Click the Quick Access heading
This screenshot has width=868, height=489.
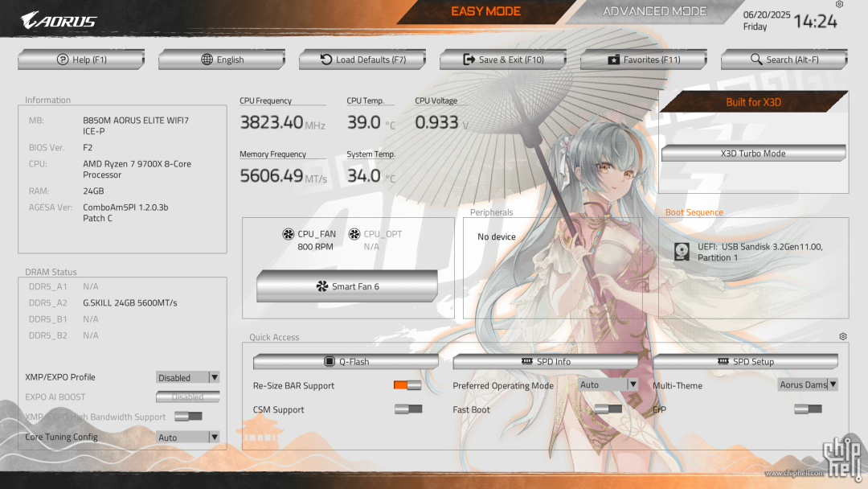(274, 337)
